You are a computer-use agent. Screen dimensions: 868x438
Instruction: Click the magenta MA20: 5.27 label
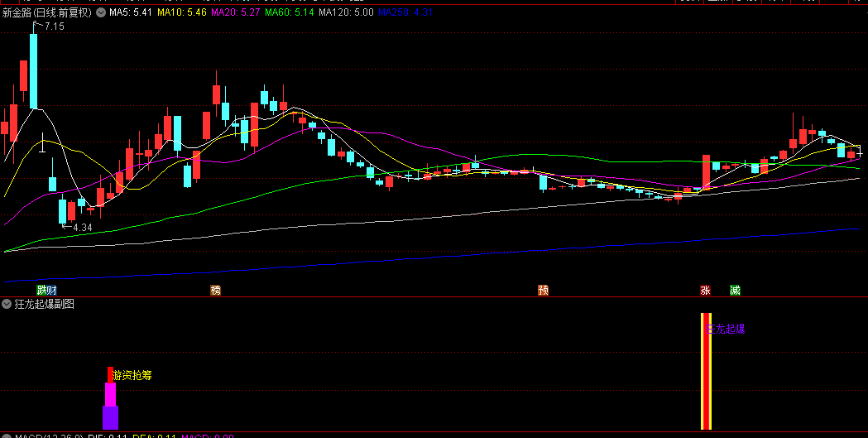click(236, 12)
